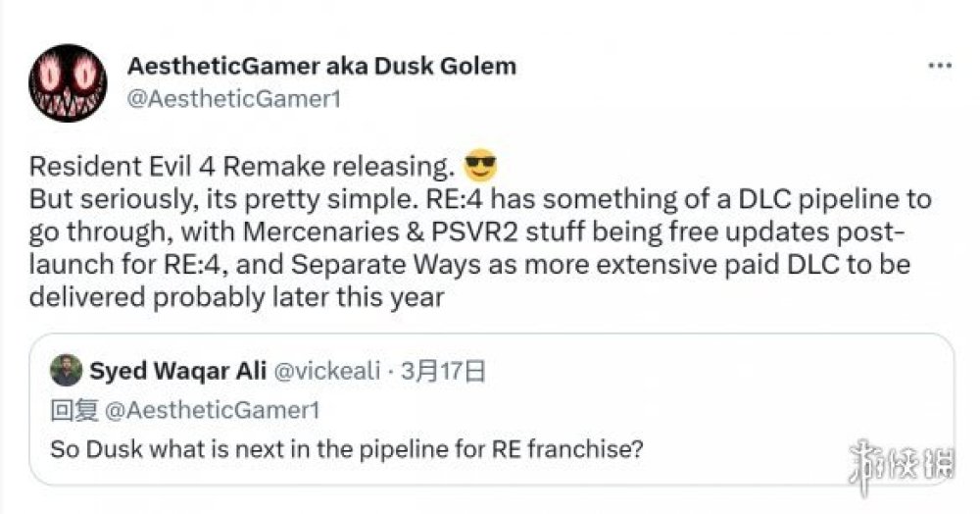Open the AestheticGamer aka Dusk Golem display name
This screenshot has width=980, height=514.
321,67
